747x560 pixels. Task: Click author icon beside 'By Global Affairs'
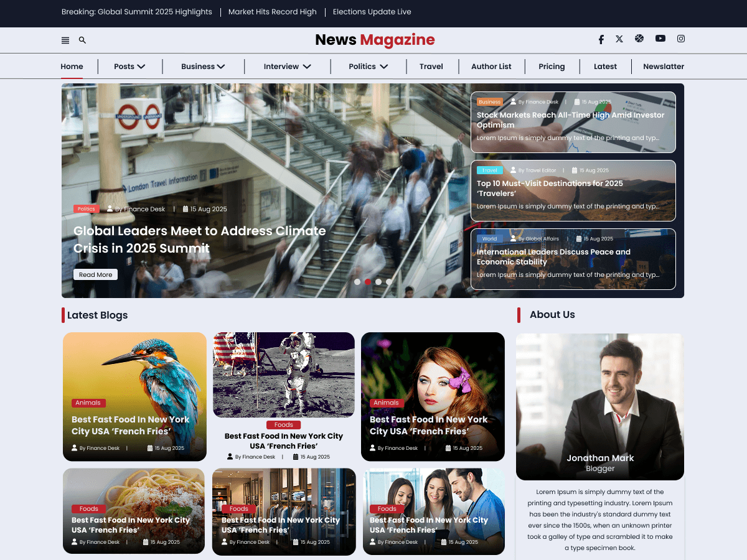click(514, 238)
